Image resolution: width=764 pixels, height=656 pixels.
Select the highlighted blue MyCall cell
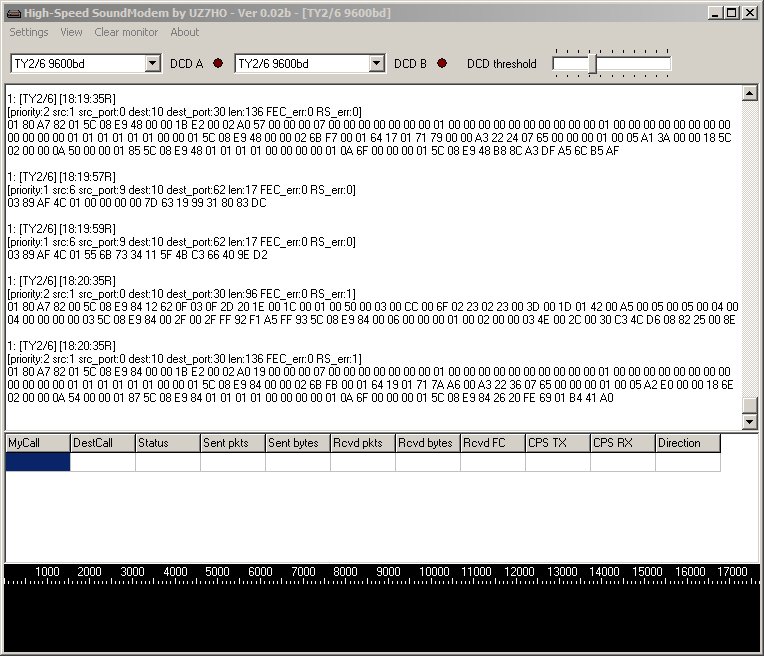[x=38, y=462]
